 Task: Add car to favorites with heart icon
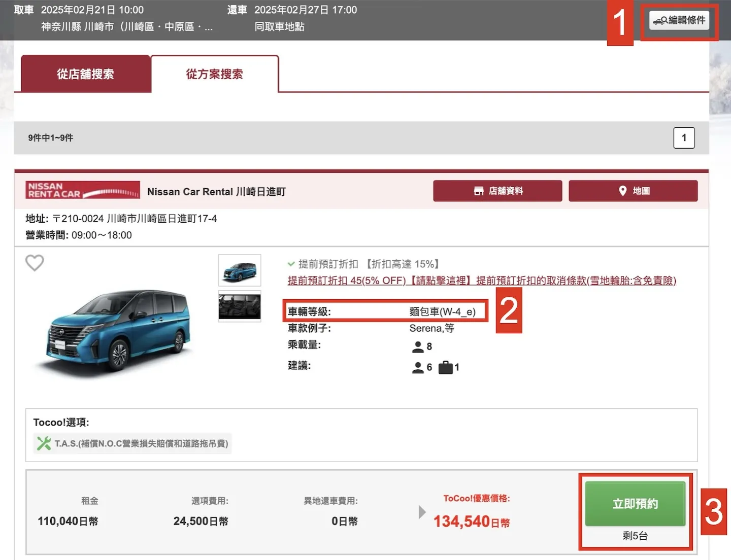[x=35, y=263]
